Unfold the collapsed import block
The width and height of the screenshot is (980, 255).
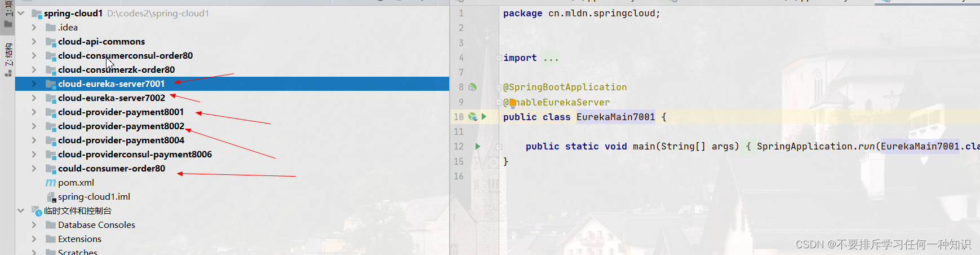coord(499,58)
